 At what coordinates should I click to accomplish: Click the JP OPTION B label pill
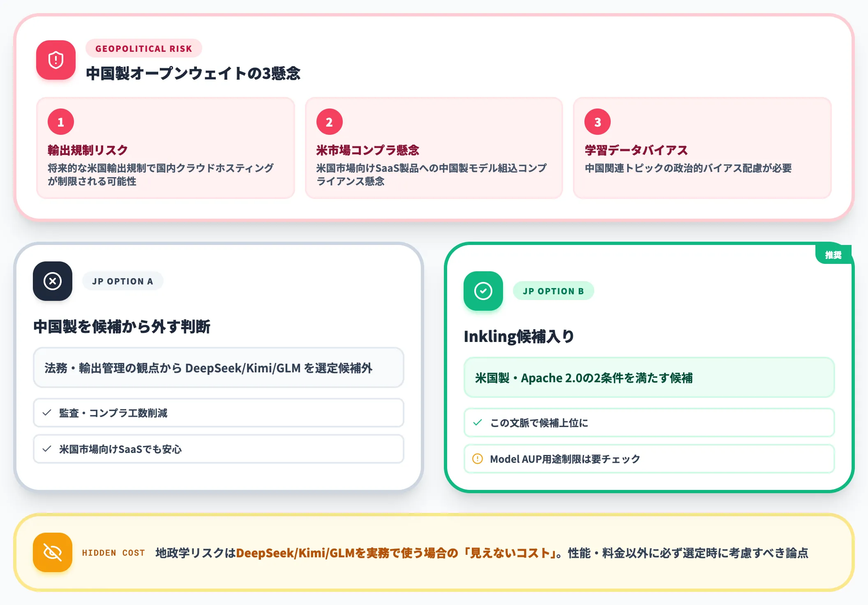click(553, 291)
